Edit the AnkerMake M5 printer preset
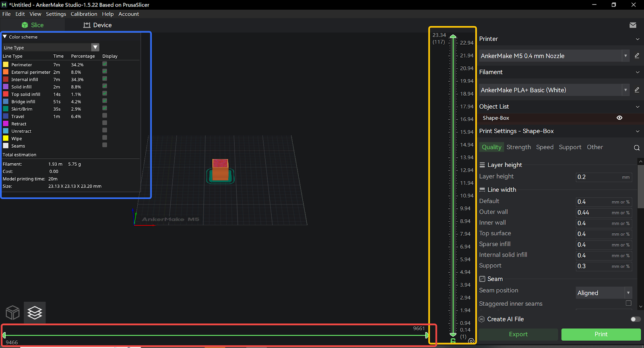Screen dimensions: 644x348 (x=637, y=56)
